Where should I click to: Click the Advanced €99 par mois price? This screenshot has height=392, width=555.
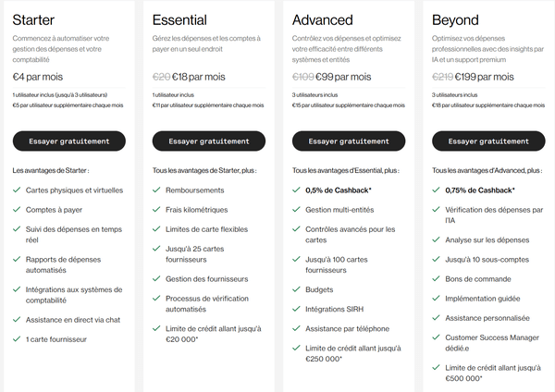pos(343,77)
